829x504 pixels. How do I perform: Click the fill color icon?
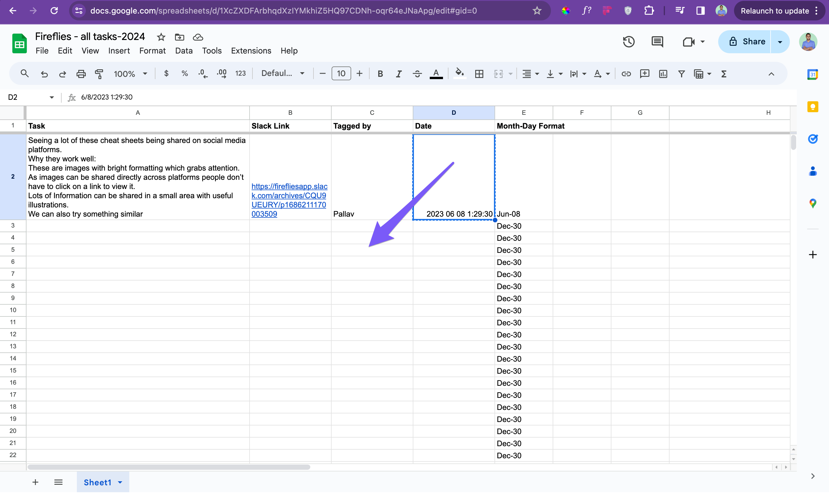tap(459, 74)
